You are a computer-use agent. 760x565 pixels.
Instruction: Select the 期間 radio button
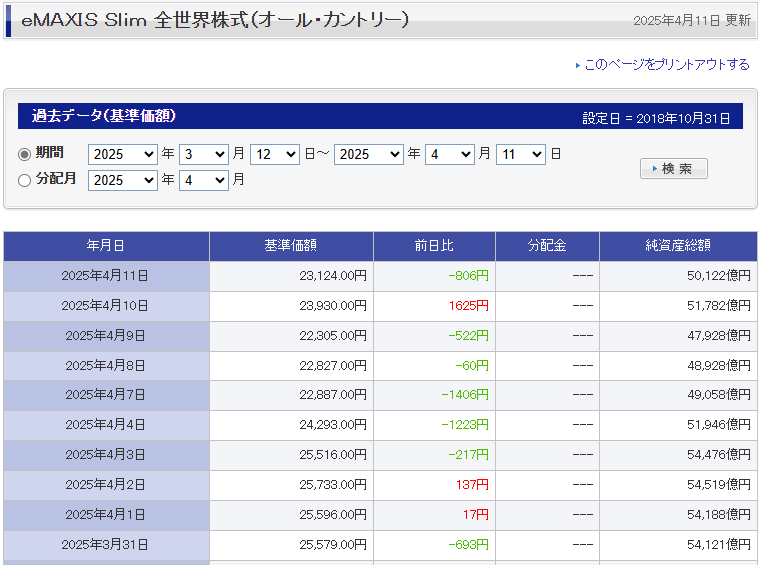tap(25, 154)
